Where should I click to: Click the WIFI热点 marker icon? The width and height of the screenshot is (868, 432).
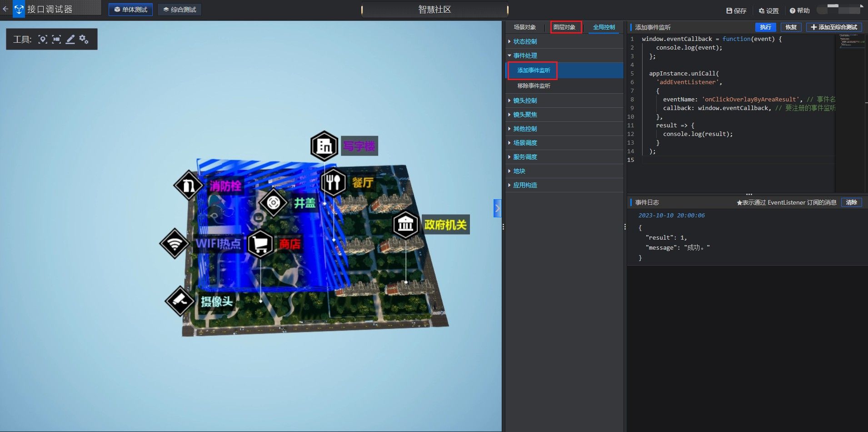coord(175,244)
